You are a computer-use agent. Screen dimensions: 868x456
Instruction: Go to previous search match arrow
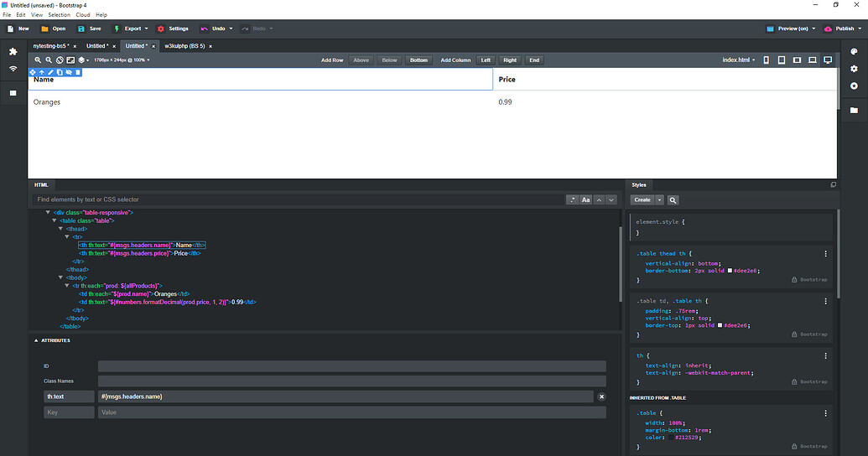point(599,199)
